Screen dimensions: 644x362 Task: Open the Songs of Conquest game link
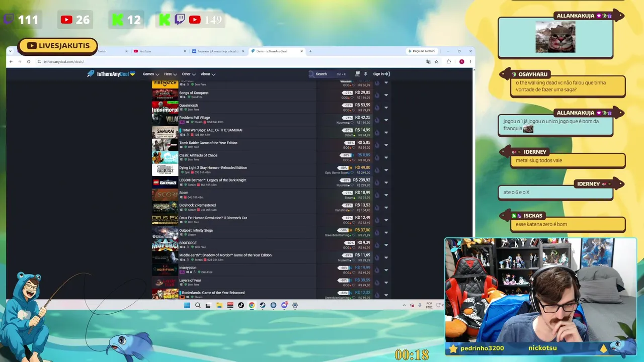(194, 93)
